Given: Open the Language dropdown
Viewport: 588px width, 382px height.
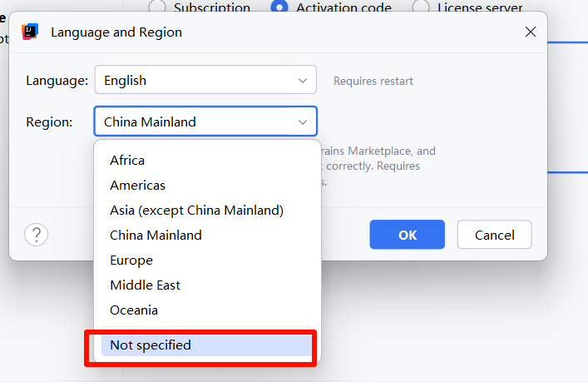Looking at the screenshot, I should click(x=302, y=81).
